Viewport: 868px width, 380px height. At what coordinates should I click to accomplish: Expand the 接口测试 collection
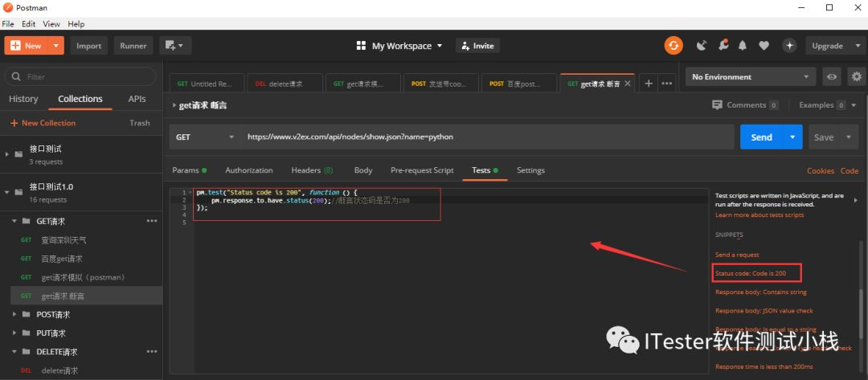click(x=6, y=153)
